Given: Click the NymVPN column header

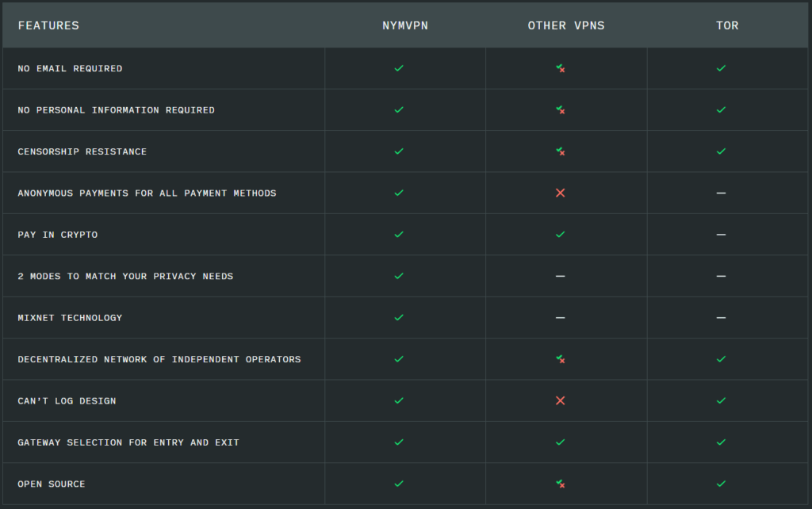Looking at the screenshot, I should tap(405, 25).
